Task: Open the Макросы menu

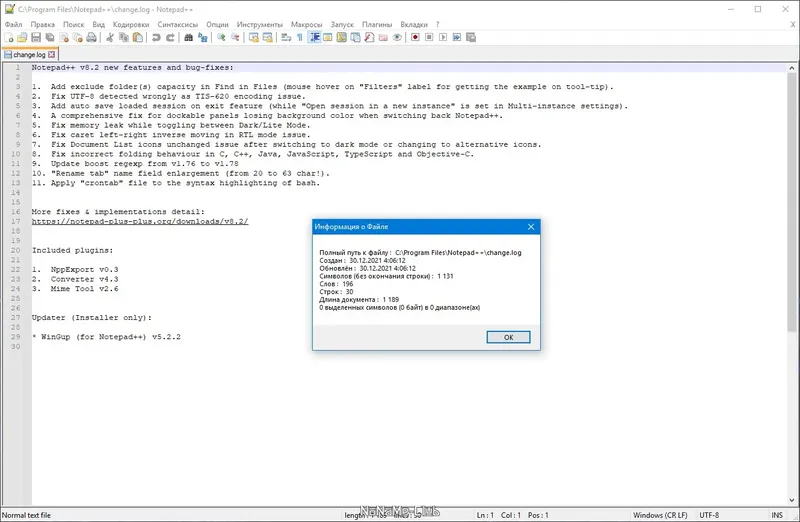Action: tap(306, 24)
